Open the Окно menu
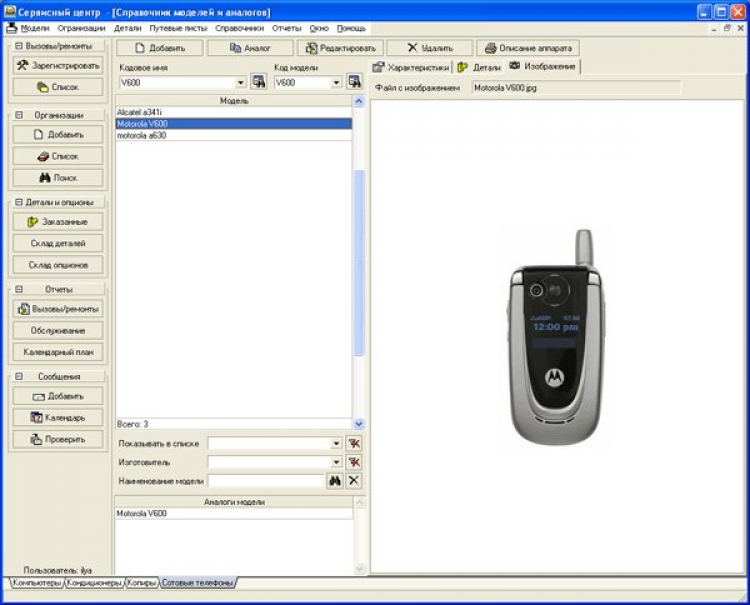Screen dimensions: 750x605 coord(319,28)
